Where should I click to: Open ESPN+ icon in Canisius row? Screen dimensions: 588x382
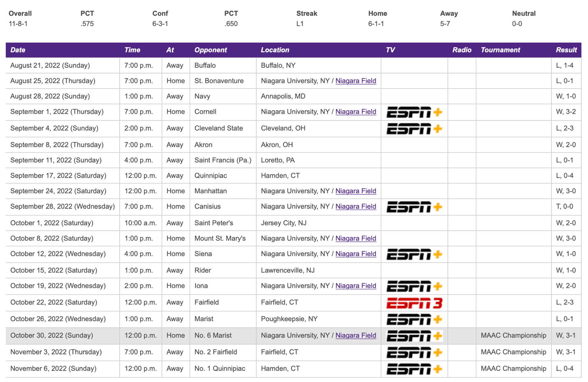pos(414,207)
